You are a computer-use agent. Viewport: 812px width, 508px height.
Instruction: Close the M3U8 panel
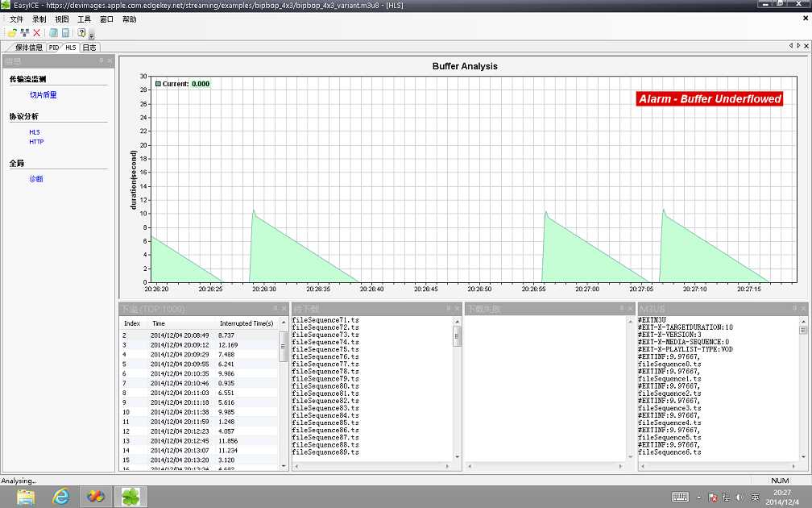[803, 308]
